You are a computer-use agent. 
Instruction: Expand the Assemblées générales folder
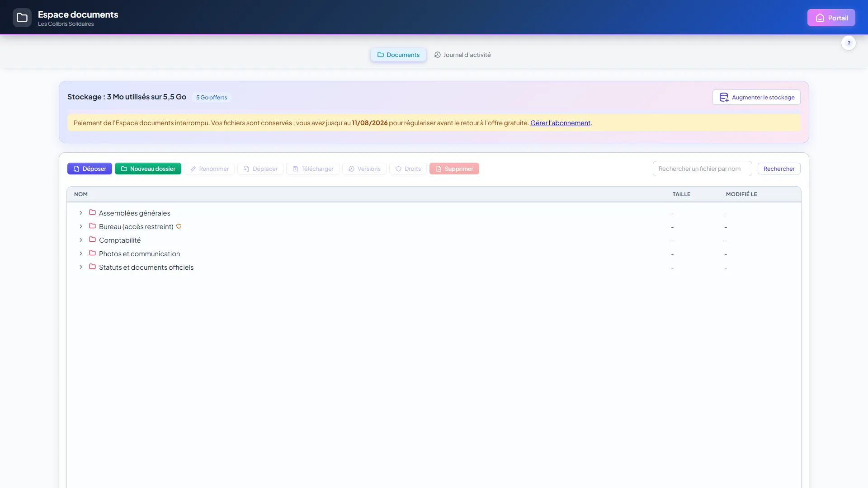click(x=81, y=213)
